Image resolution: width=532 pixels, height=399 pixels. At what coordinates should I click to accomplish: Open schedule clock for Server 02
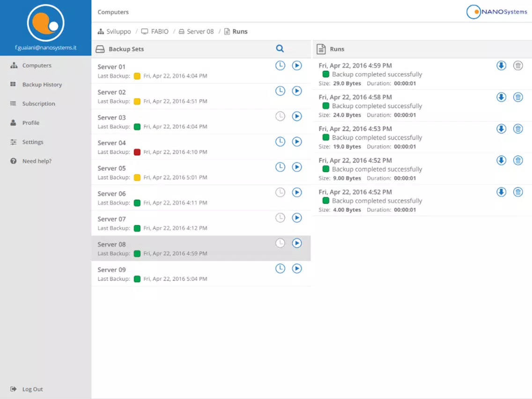(x=280, y=91)
